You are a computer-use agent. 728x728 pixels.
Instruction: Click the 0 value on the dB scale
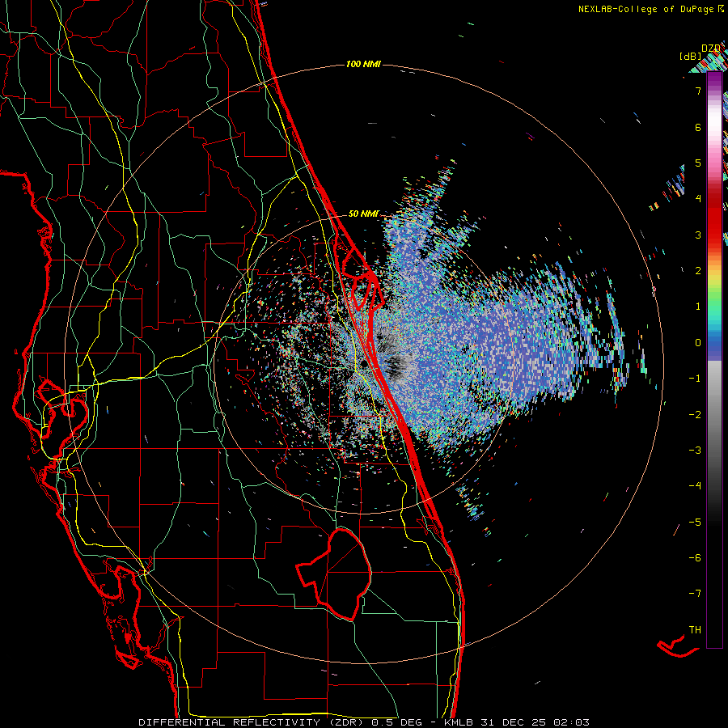pyautogui.click(x=698, y=343)
